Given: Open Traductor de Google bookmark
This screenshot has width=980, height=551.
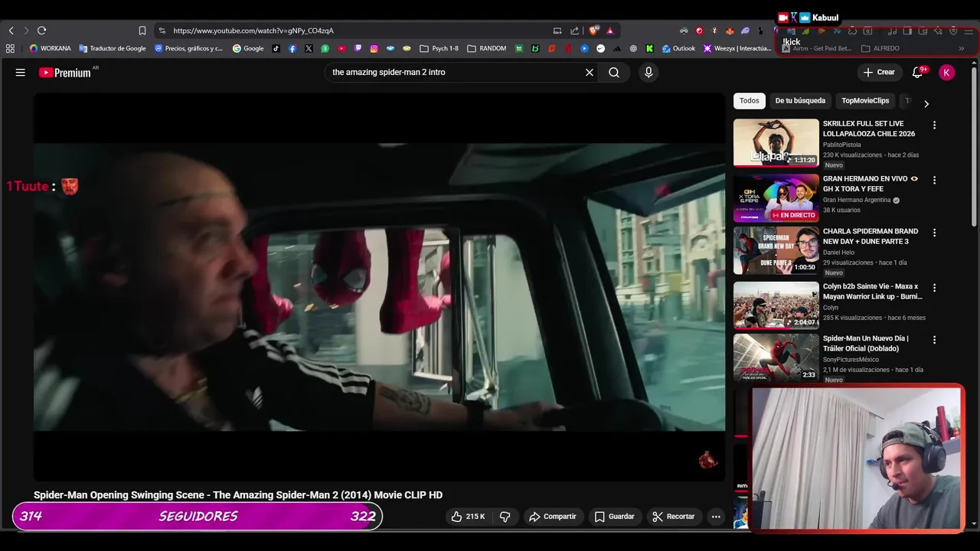Looking at the screenshot, I should coord(112,48).
